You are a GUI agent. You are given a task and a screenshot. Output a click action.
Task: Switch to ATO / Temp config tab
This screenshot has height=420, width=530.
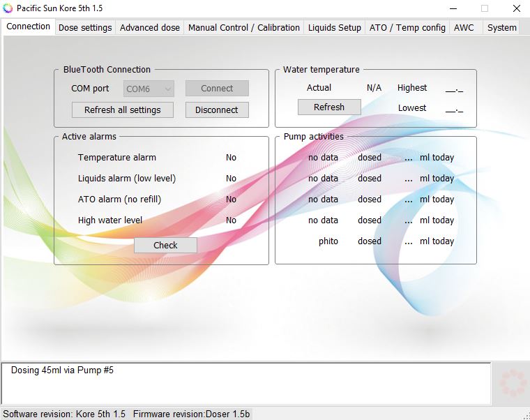coord(407,28)
